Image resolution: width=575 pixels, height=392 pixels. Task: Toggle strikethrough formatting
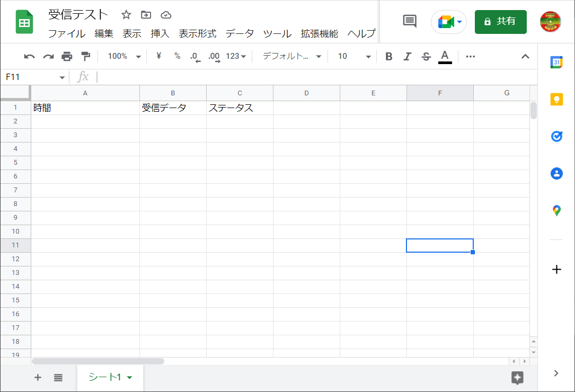point(426,56)
